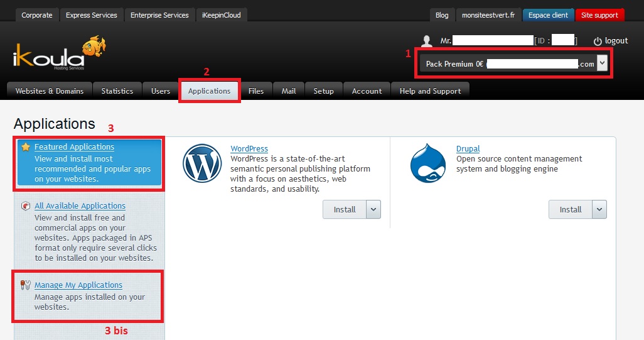Click the Featured Applications star icon
644x340 pixels.
coord(26,147)
